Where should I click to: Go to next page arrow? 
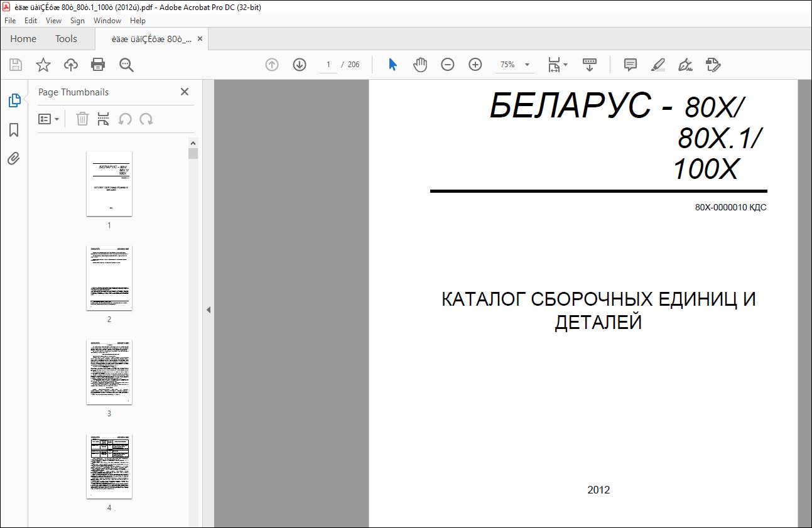point(300,65)
